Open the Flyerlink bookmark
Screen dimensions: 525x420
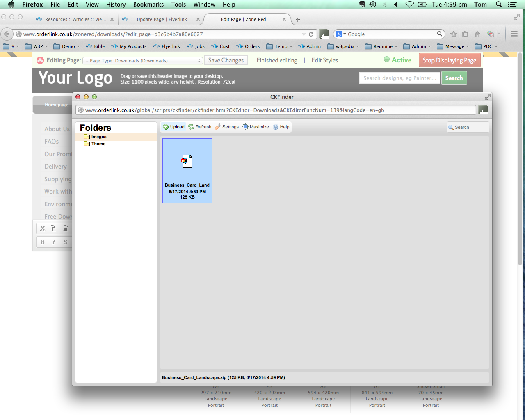click(x=167, y=46)
